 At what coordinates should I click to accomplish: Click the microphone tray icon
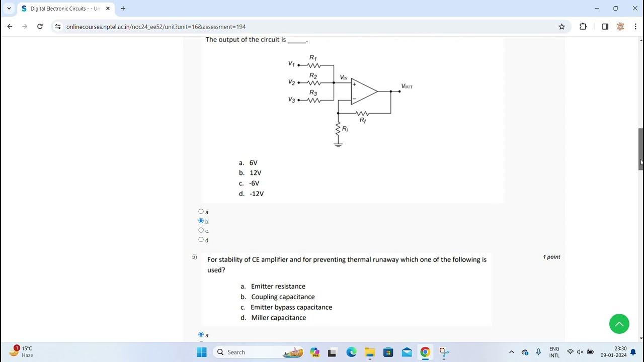pos(538,352)
